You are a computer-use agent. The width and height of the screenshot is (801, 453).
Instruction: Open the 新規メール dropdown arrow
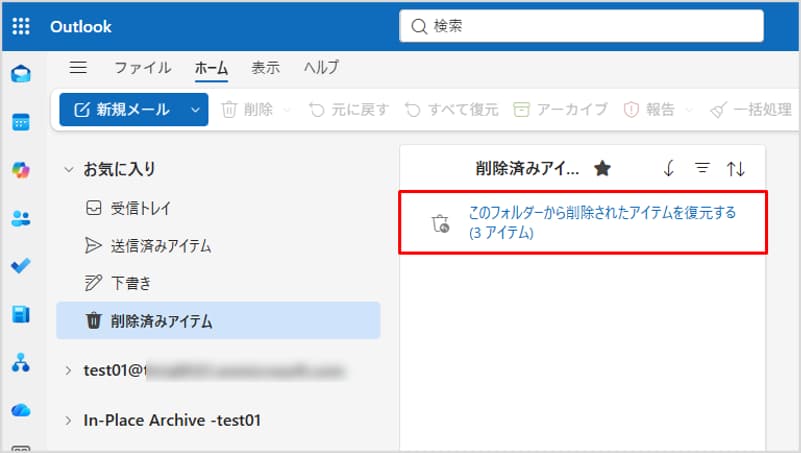[x=194, y=110]
